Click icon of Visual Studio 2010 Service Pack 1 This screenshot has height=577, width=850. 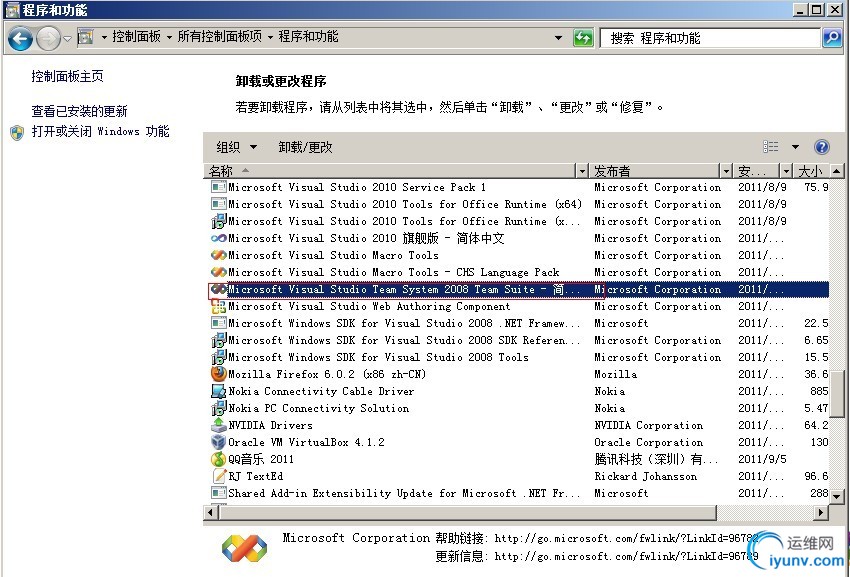click(x=218, y=187)
